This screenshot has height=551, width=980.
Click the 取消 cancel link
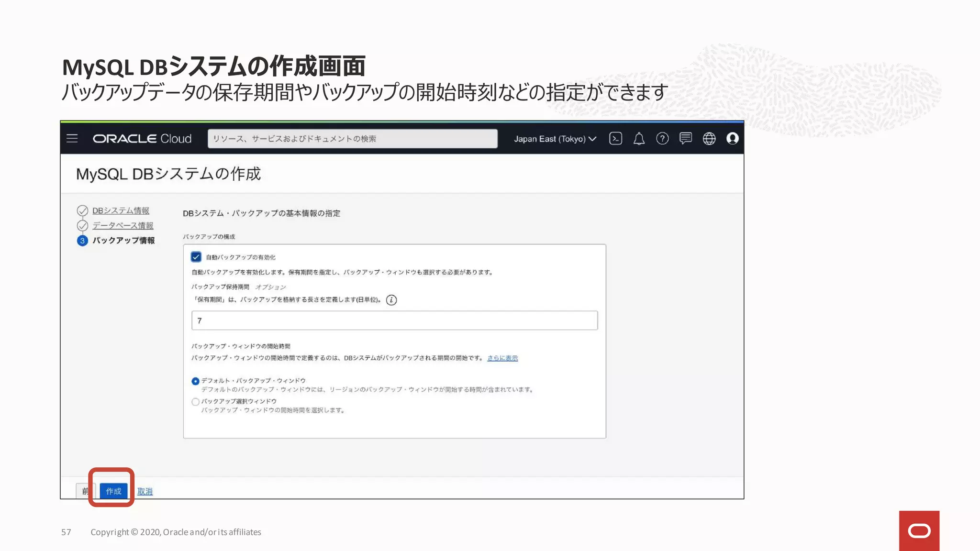[145, 491]
